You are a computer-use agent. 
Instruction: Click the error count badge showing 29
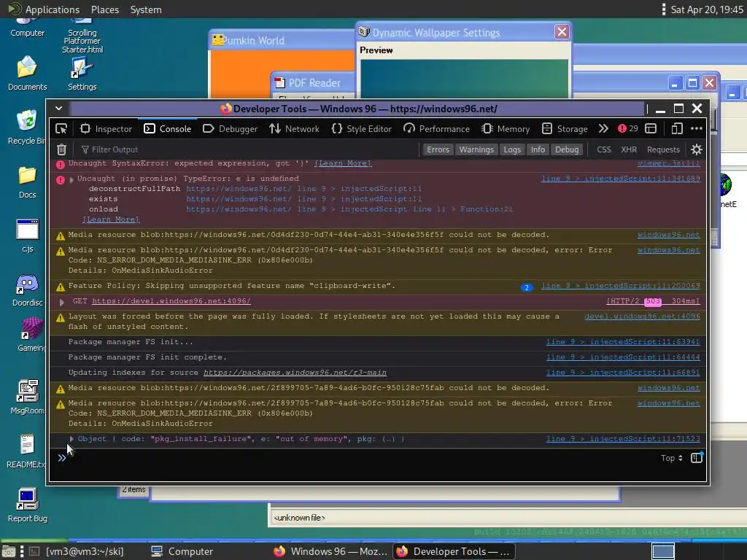point(628,128)
